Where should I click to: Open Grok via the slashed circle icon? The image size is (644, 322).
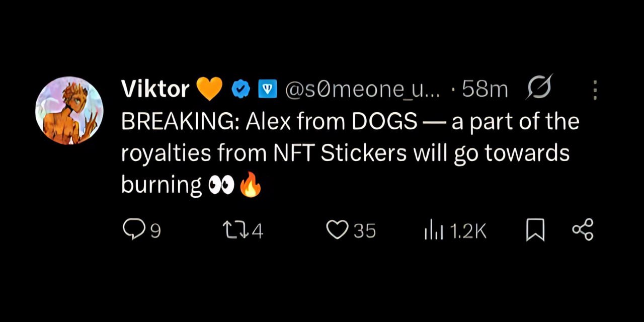pos(539,88)
